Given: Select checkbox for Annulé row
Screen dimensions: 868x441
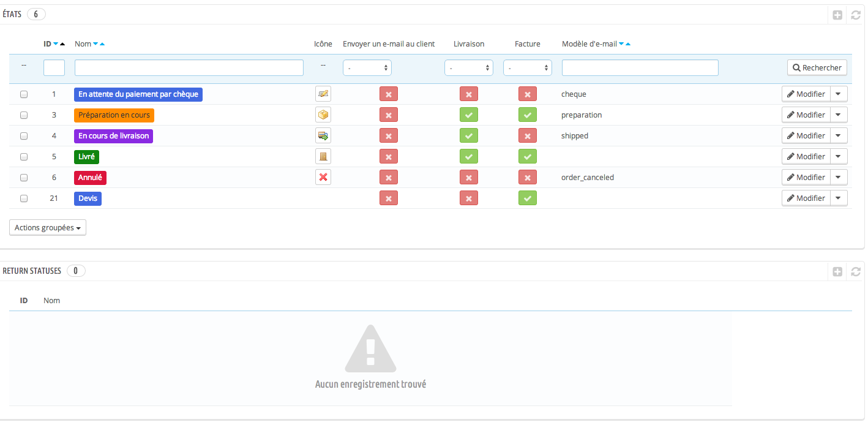Looking at the screenshot, I should pos(24,178).
